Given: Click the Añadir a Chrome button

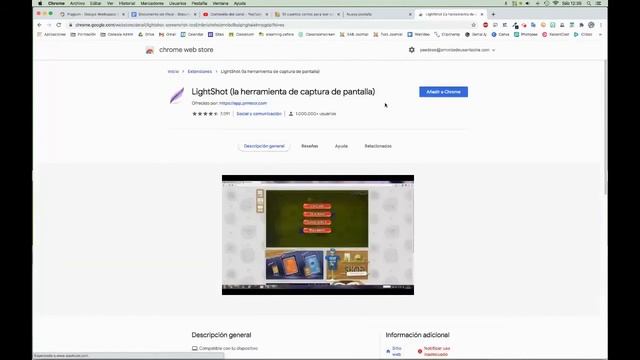Looking at the screenshot, I should point(443,92).
